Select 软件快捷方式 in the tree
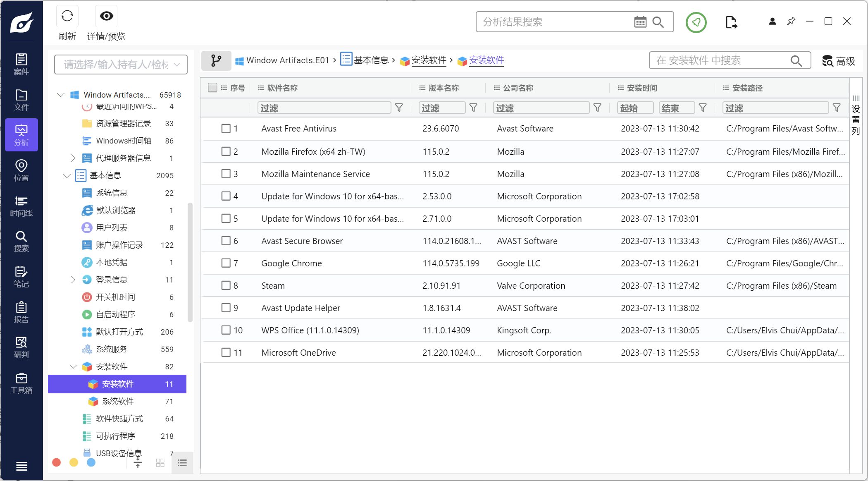868x481 pixels. pyautogui.click(x=117, y=419)
